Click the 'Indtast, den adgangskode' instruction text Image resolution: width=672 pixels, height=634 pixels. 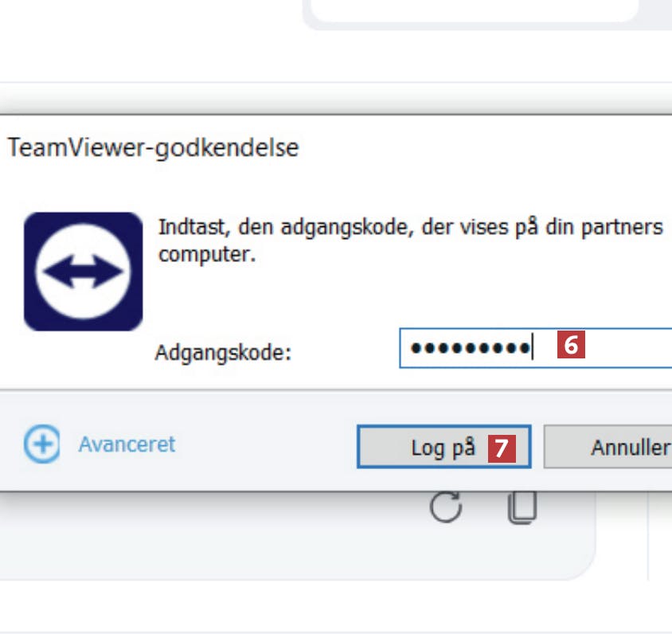[411, 241]
